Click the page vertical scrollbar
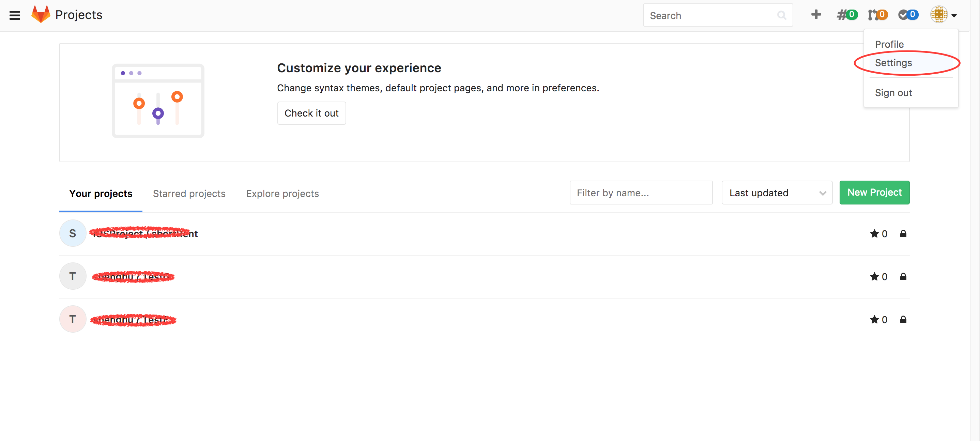Image resolution: width=980 pixels, height=441 pixels. (975, 221)
